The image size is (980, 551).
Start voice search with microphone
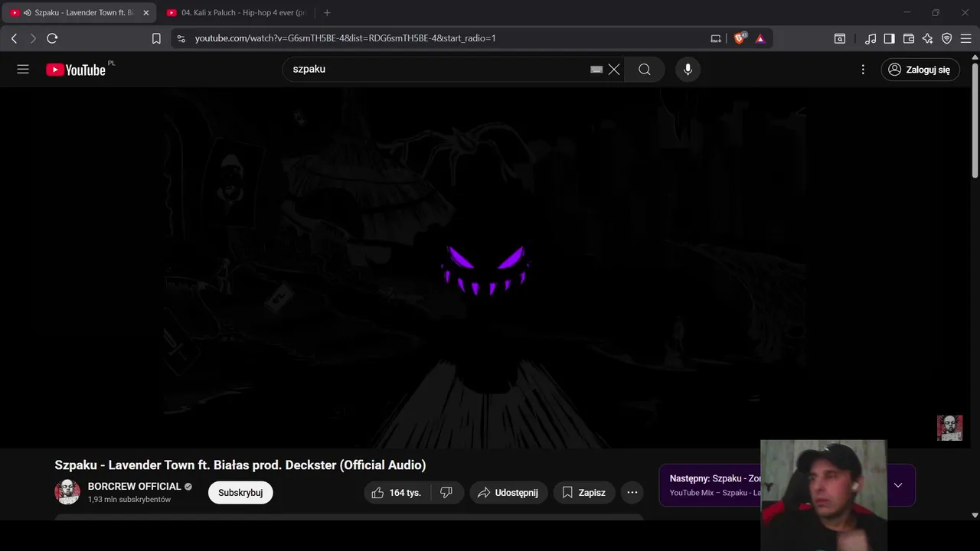(688, 70)
